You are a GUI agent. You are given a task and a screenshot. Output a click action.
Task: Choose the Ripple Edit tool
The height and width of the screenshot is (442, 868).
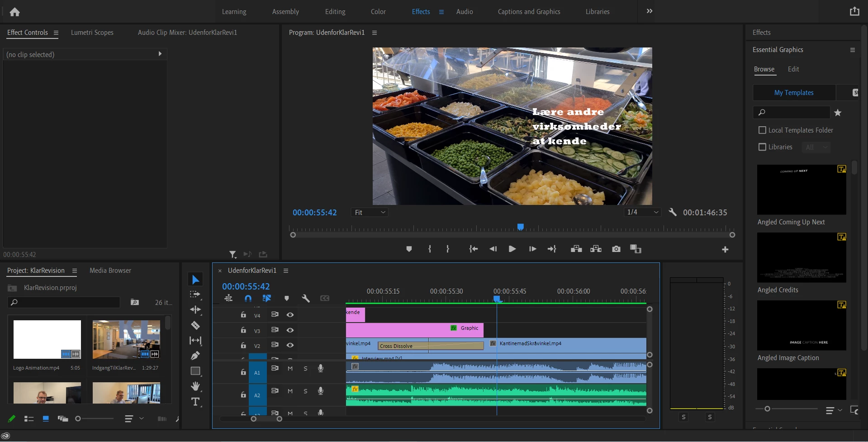point(195,310)
